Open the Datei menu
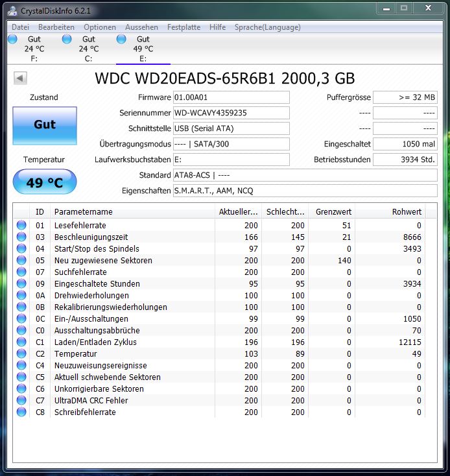450x476 pixels. [x=20, y=27]
